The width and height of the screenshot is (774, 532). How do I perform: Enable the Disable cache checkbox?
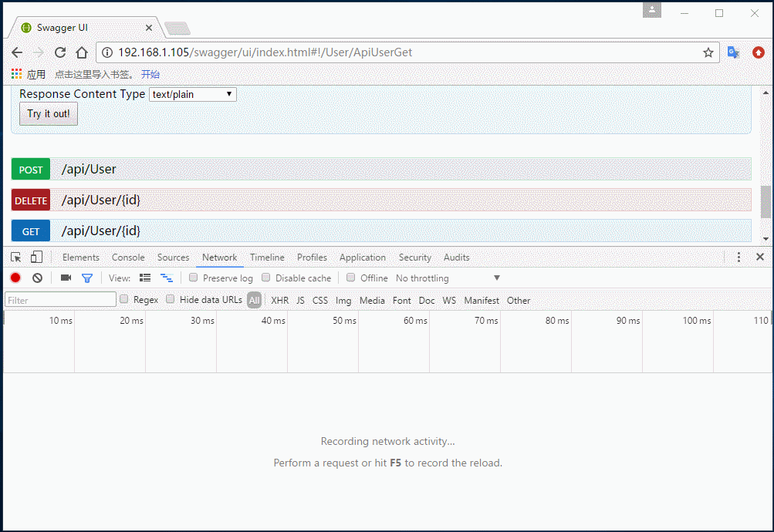click(x=265, y=278)
